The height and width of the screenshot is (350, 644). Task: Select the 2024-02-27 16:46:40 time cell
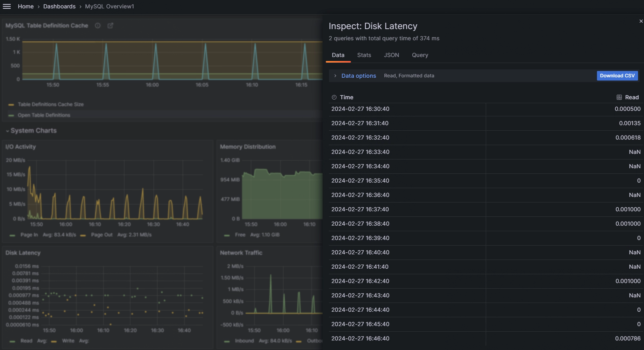[407, 338]
